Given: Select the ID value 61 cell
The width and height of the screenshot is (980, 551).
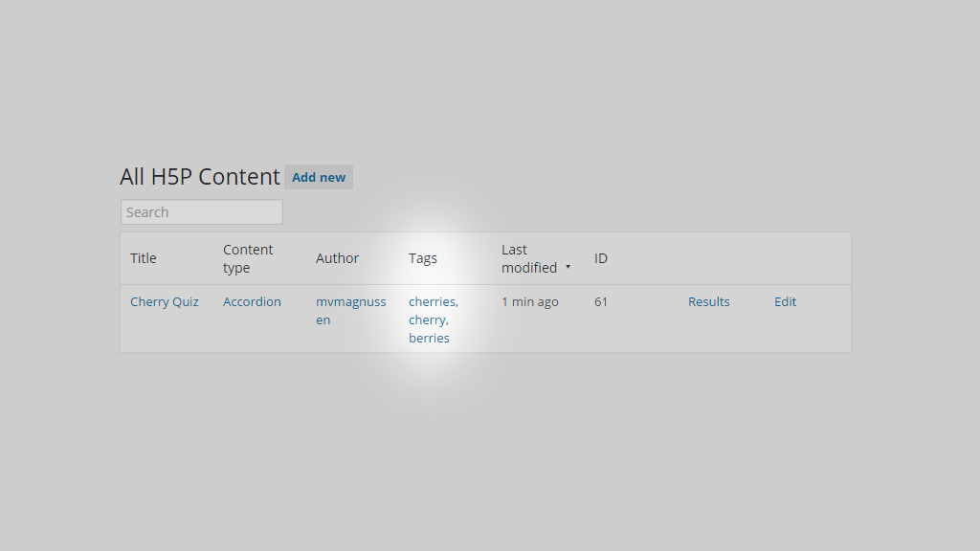Looking at the screenshot, I should click(x=601, y=301).
